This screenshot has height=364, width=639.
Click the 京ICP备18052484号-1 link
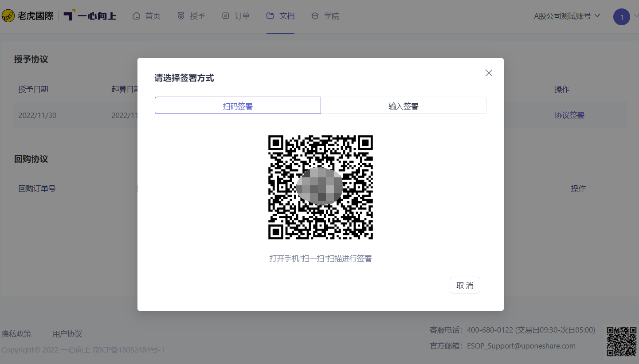pyautogui.click(x=129, y=350)
